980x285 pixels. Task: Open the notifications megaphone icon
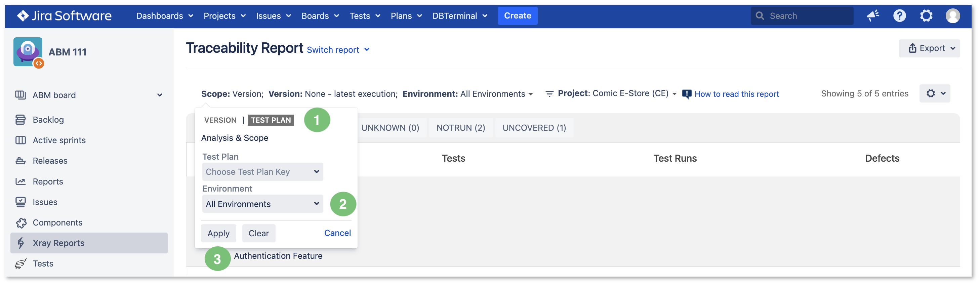[x=873, y=15]
